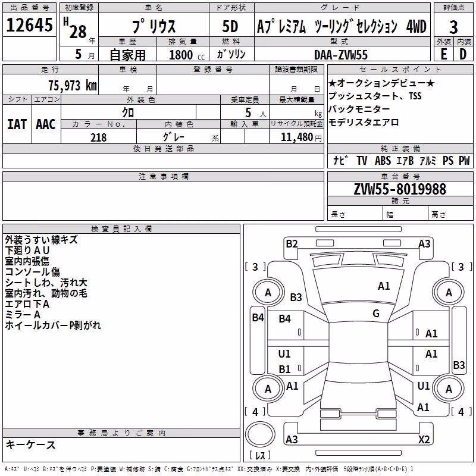Select the chassis number ZVW55-8019988
Viewport: 476px width, 476px height.
tap(400, 189)
